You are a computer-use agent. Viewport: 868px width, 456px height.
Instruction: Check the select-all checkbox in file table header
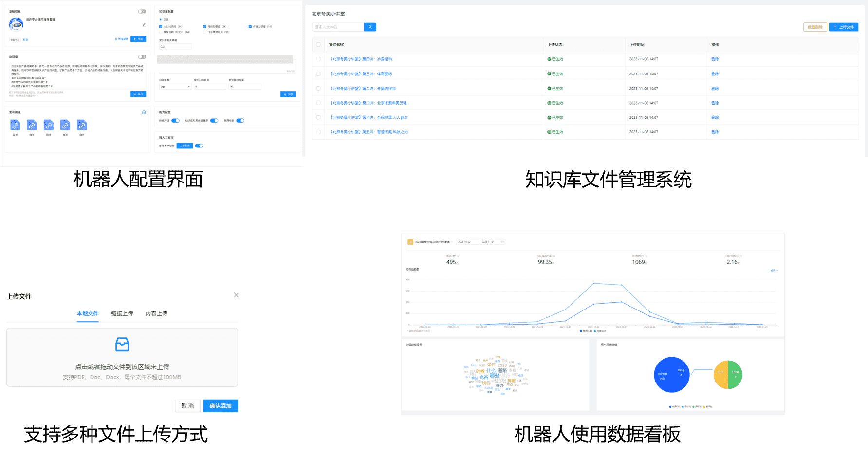[x=318, y=45]
